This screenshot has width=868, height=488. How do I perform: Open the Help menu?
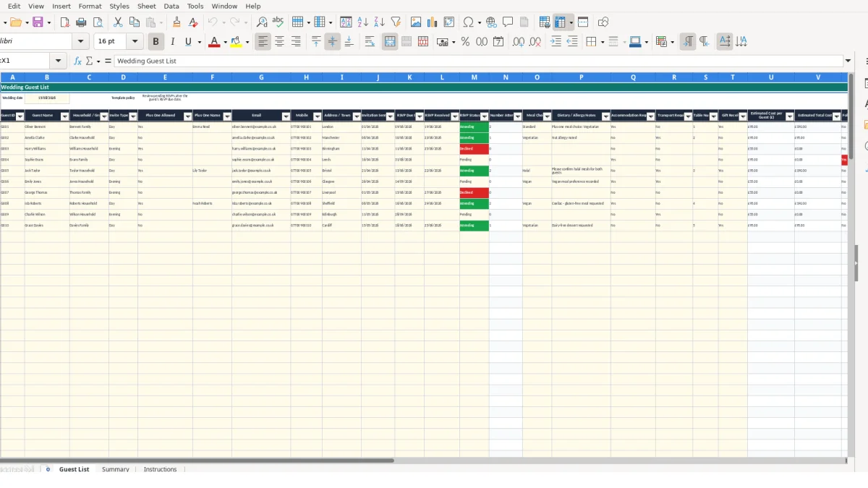click(253, 6)
